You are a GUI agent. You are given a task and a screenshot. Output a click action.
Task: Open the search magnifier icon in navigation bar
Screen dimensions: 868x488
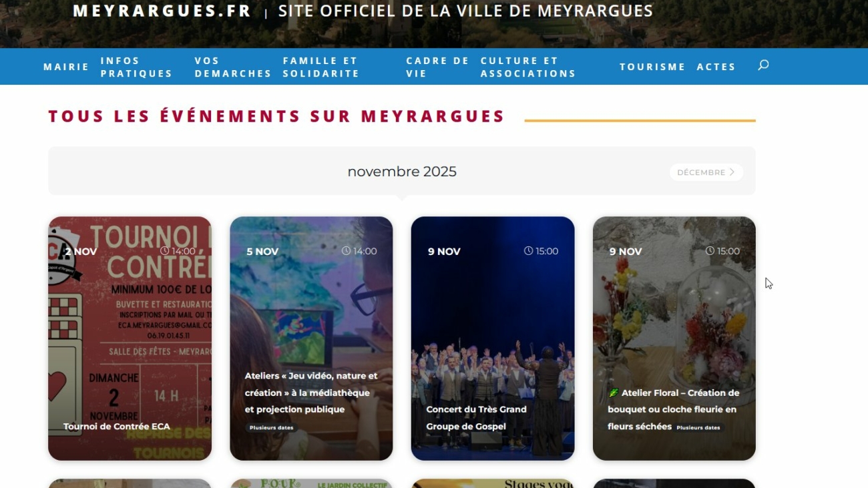[x=763, y=65]
